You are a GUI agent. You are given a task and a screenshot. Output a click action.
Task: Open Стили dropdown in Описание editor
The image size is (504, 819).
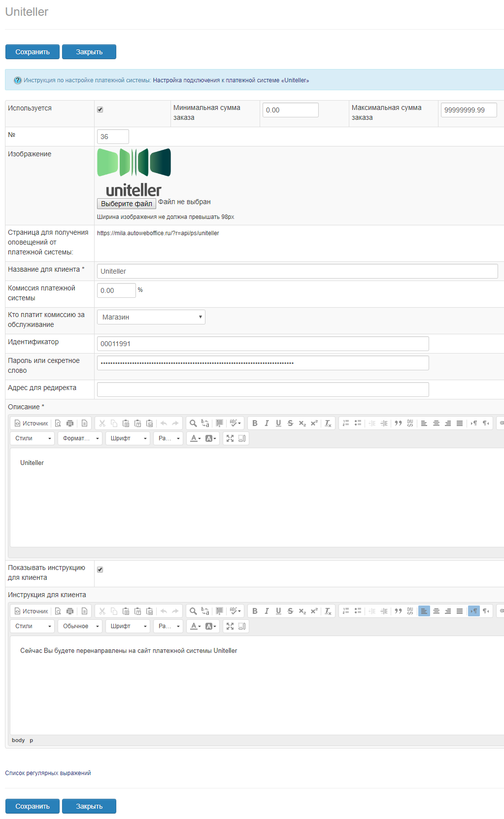[33, 438]
